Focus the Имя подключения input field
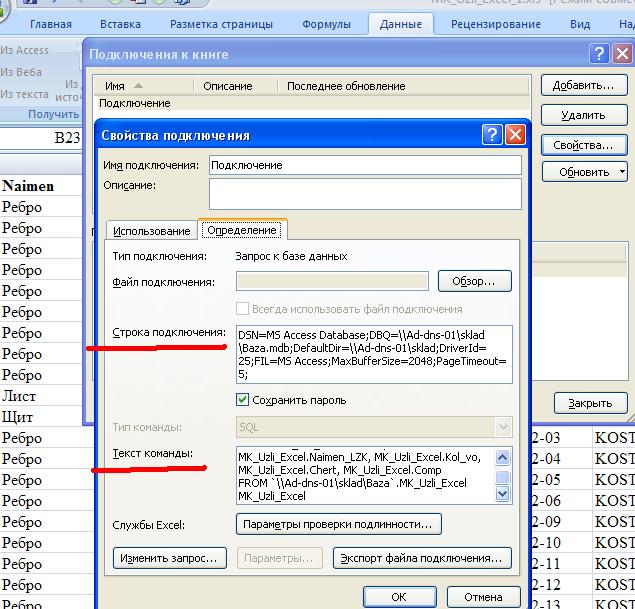This screenshot has height=609, width=635. tap(365, 165)
